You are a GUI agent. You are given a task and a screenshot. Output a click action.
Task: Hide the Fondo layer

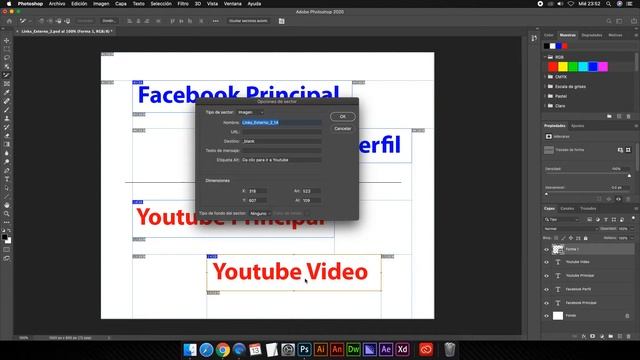[547, 316]
